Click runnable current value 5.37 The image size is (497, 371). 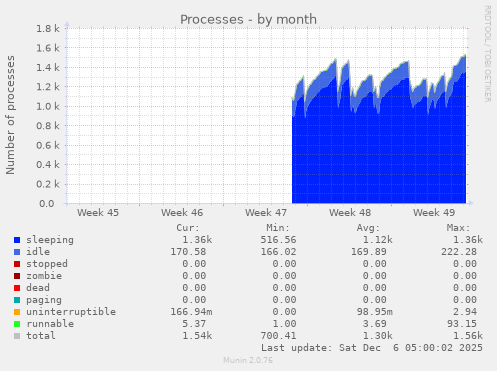click(x=194, y=324)
